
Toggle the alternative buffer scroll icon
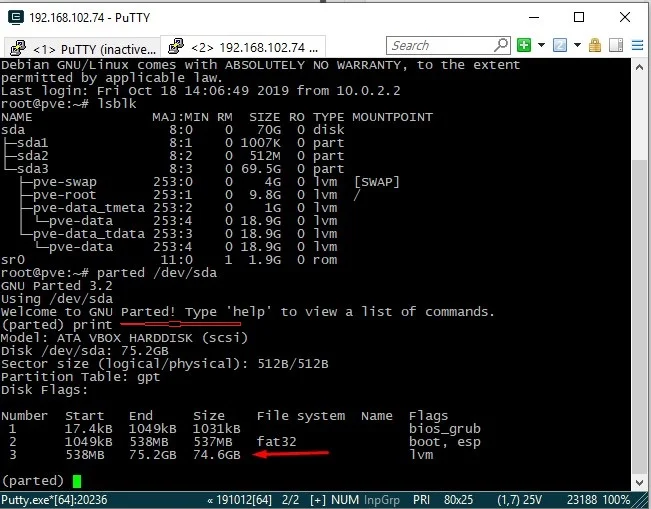pos(616,45)
